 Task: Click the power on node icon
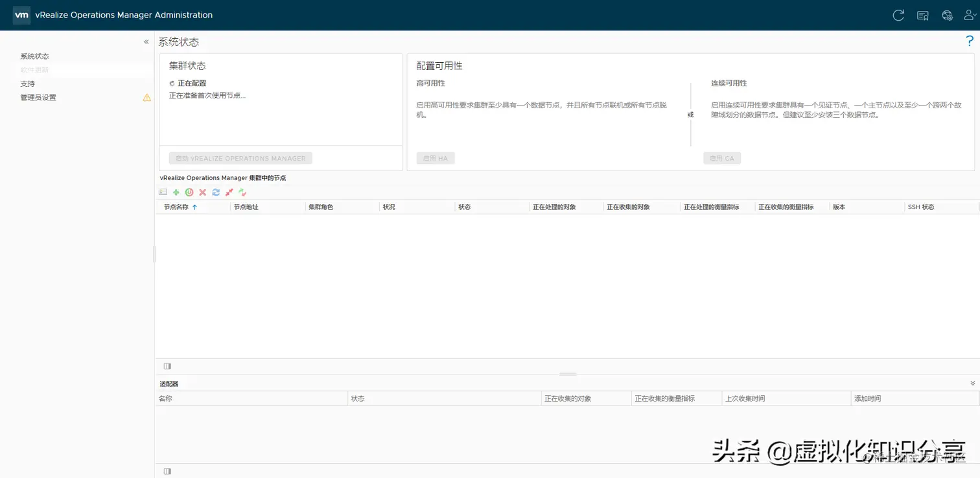(x=189, y=192)
